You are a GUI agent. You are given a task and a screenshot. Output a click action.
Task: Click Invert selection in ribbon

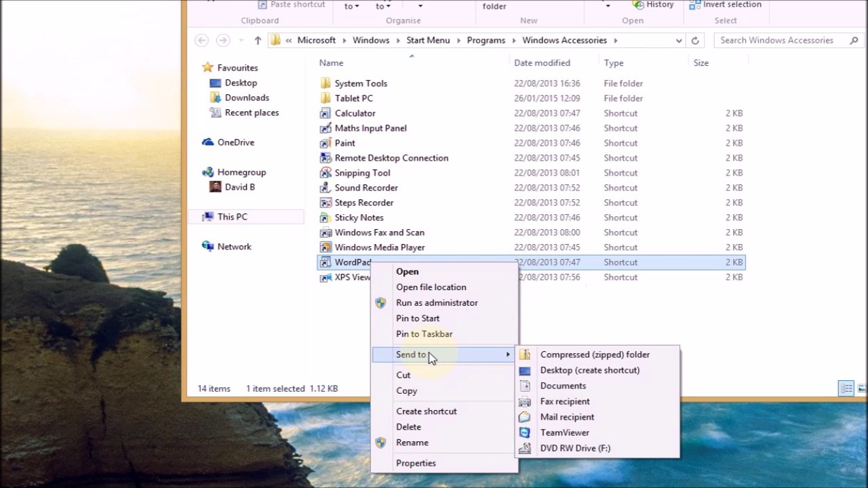pos(725,5)
